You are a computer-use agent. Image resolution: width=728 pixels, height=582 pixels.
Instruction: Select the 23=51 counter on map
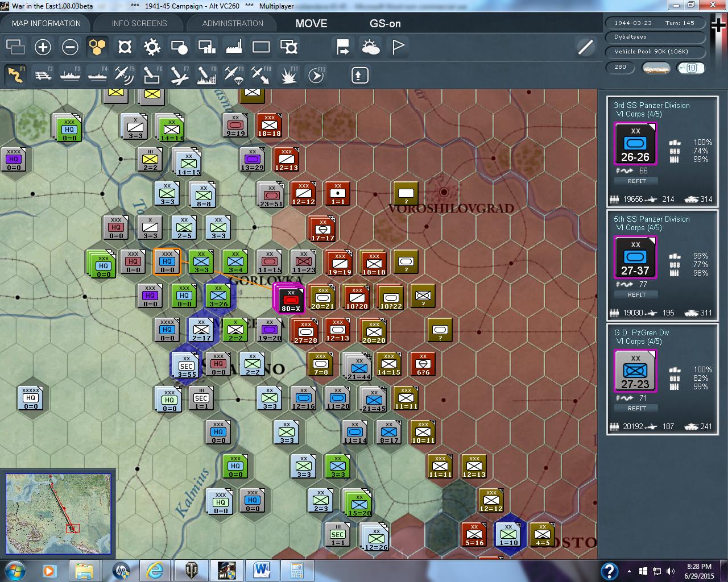pos(270,195)
